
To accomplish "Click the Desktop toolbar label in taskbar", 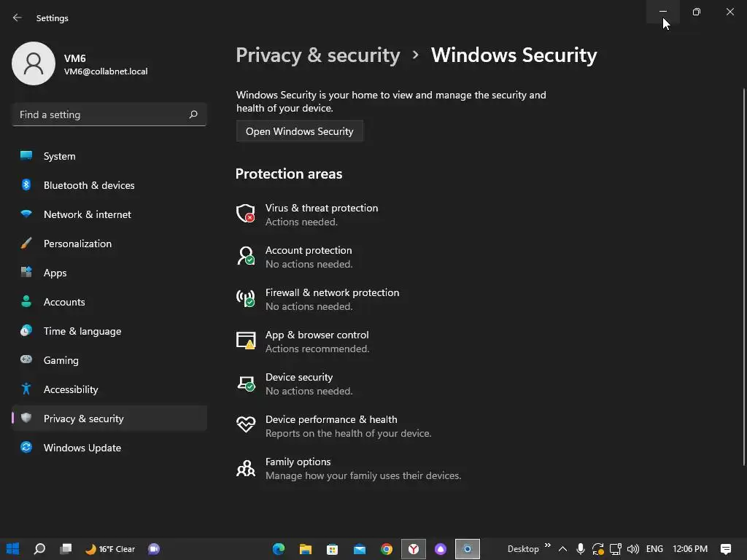I will click(x=523, y=549).
